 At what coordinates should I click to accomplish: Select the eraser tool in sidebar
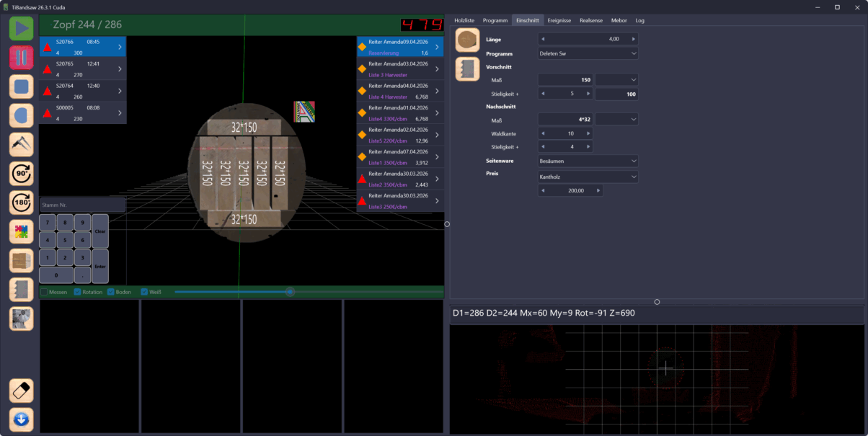(x=22, y=391)
